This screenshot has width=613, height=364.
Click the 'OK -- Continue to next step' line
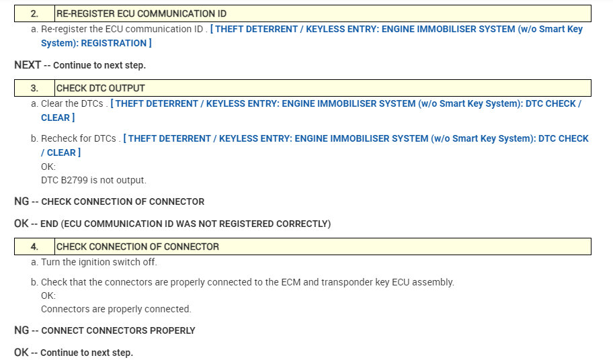tap(74, 353)
